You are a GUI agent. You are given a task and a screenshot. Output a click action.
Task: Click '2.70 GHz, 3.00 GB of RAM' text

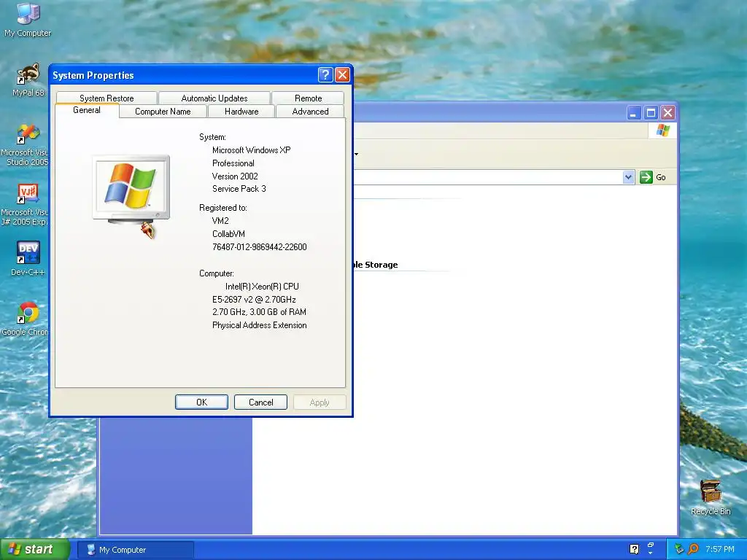(x=259, y=312)
